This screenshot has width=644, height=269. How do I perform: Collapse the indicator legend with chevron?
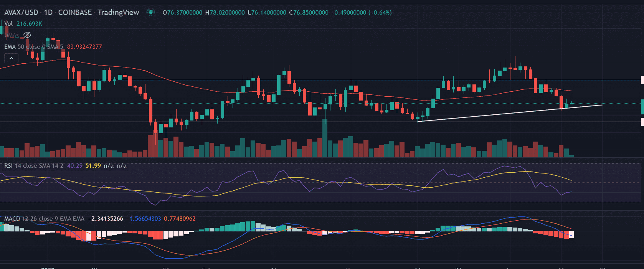(12, 58)
